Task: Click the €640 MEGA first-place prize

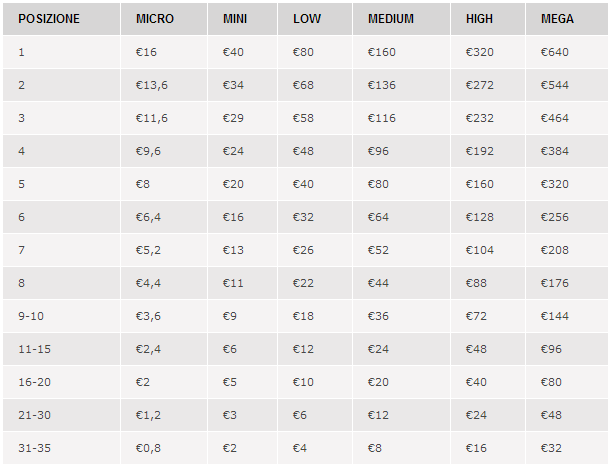Action: pyautogui.click(x=554, y=52)
